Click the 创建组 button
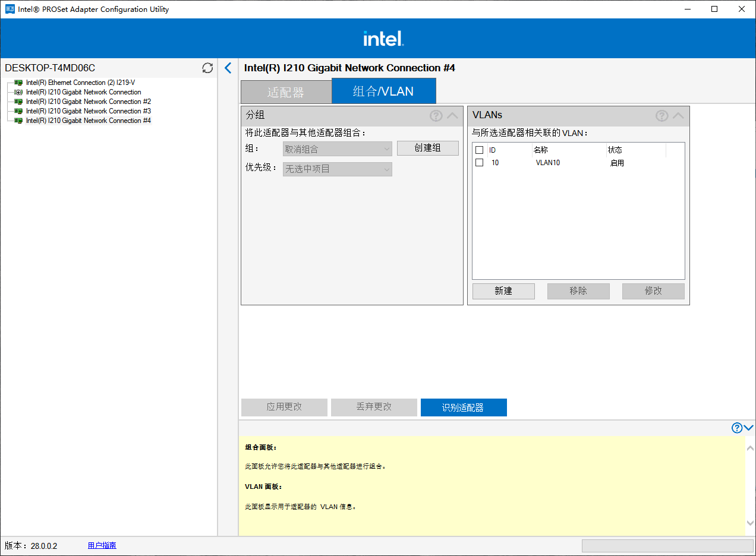Screen dimensions: 756x556 [x=428, y=148]
